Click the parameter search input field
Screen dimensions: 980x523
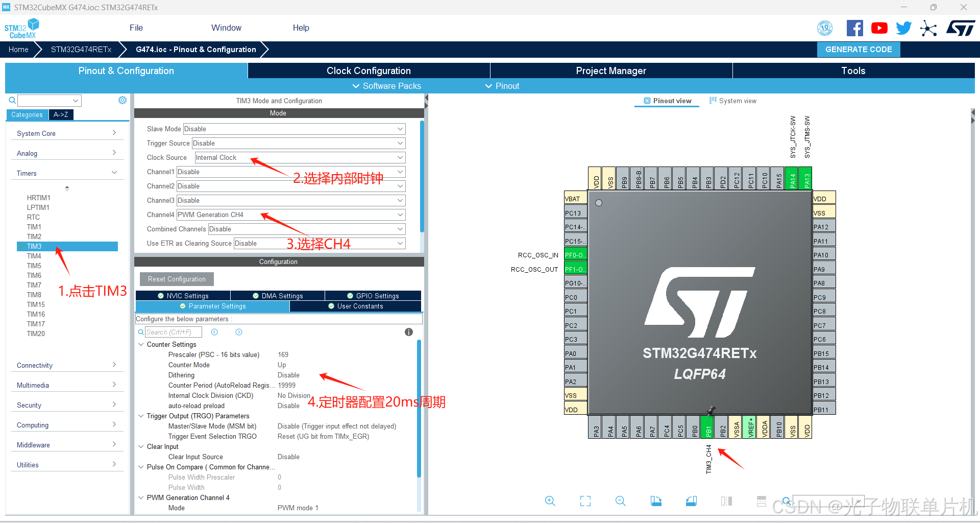(x=174, y=332)
